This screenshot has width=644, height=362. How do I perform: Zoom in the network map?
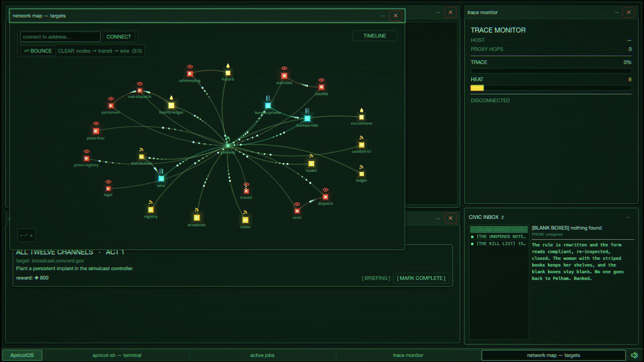[x=31, y=236]
